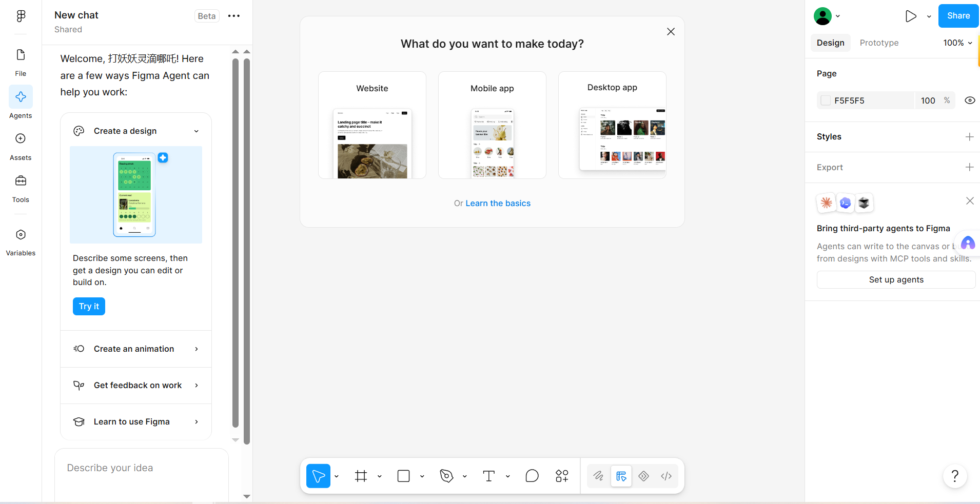Open the avatar dropdown arrow
980x504 pixels.
coord(838,16)
